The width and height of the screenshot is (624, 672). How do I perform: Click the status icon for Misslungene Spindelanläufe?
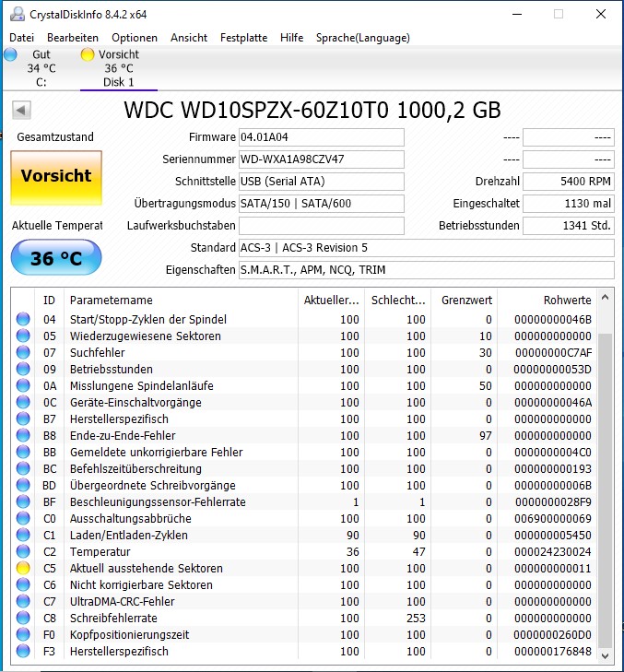pyautogui.click(x=23, y=385)
